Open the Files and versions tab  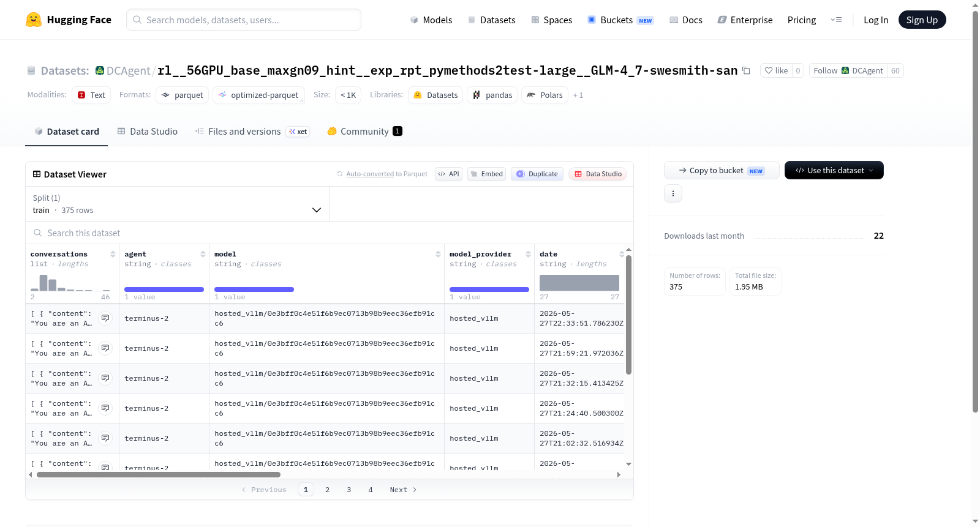pyautogui.click(x=252, y=131)
